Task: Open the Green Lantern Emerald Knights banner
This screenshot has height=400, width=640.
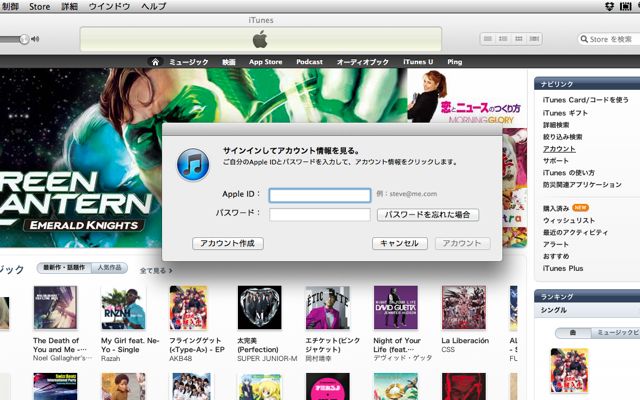Action: (x=81, y=158)
